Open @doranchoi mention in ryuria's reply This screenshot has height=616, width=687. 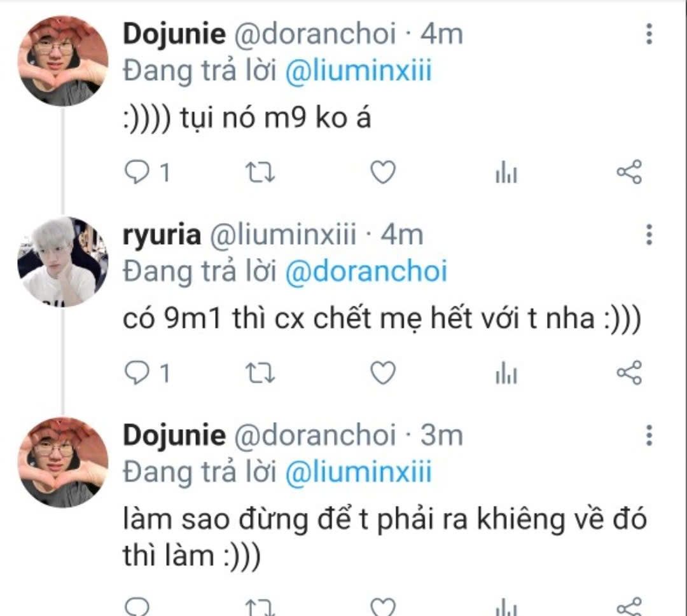pyautogui.click(x=366, y=271)
